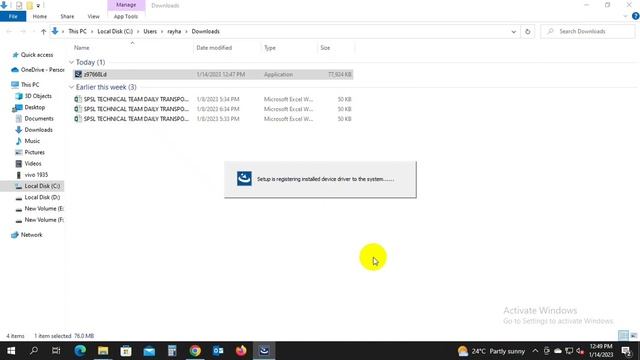Click This PC in address breadcrumb
This screenshot has height=360, width=640.
[x=78, y=31]
